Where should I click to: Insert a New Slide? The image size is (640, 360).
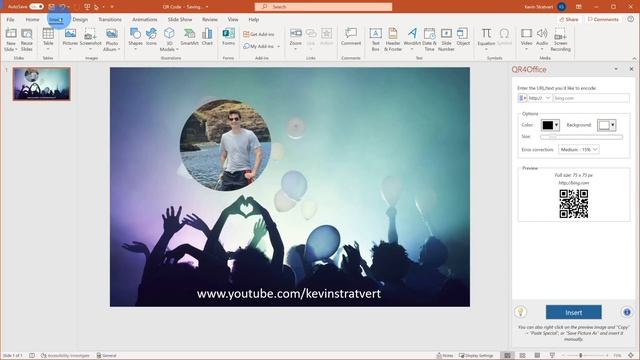(11, 40)
